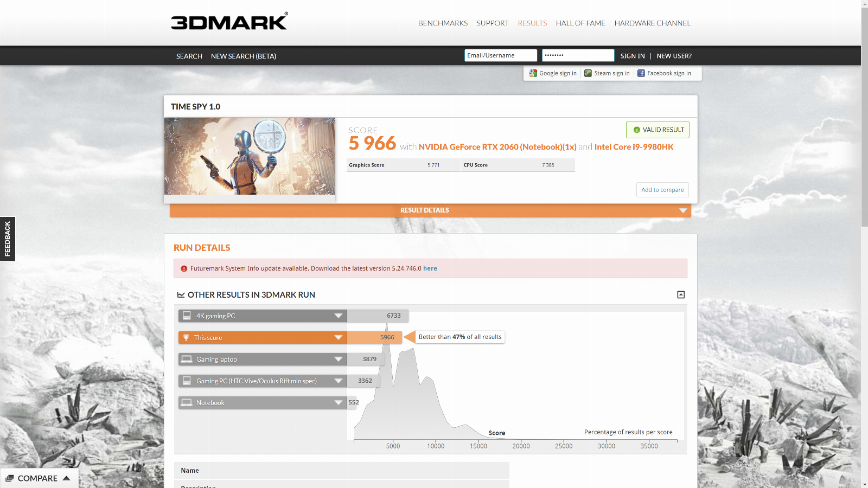Click the Email/Username input field
Screen dimensions: 868x488
(x=500, y=55)
